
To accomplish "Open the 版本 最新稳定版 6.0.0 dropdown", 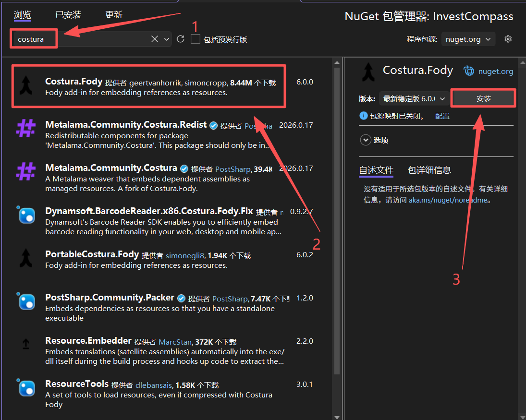I will coord(414,98).
